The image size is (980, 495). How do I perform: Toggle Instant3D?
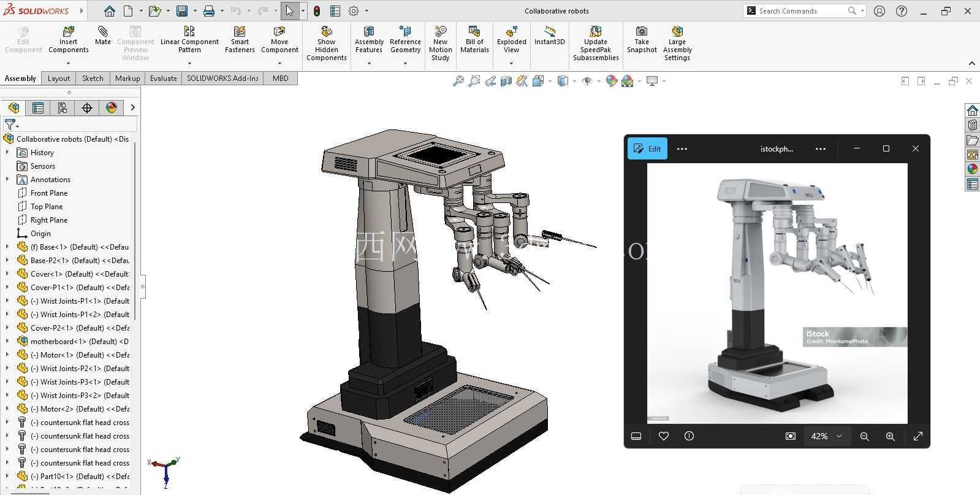549,36
